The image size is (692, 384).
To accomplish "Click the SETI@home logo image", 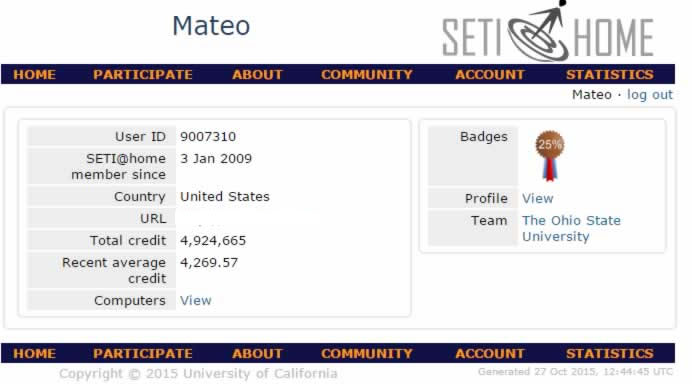I will (548, 32).
